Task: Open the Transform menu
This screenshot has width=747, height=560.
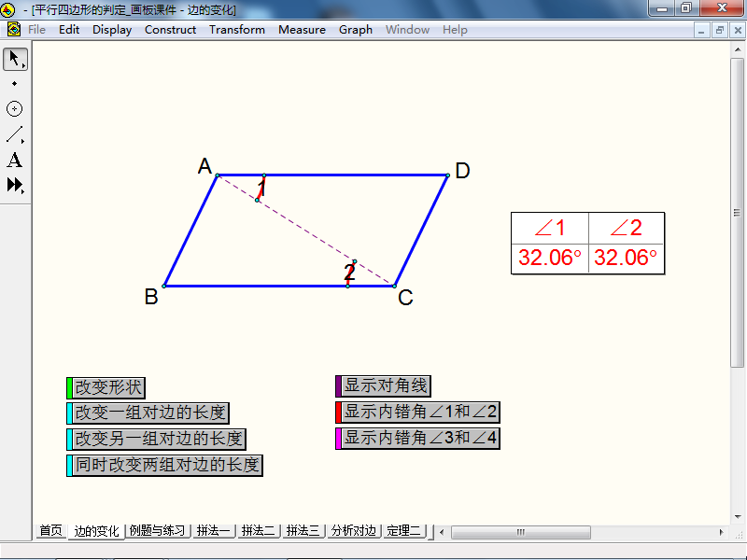Action: coord(237,30)
